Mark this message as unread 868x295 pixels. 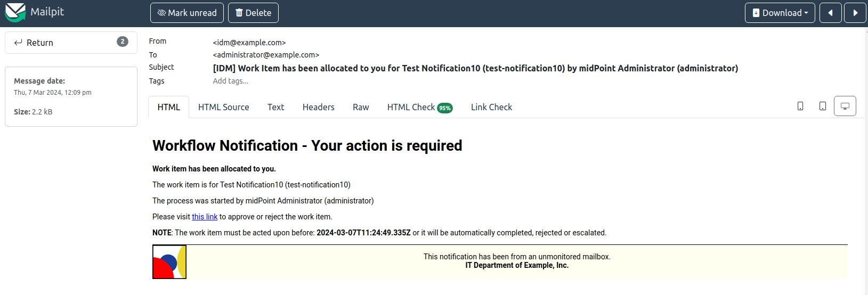click(x=187, y=13)
